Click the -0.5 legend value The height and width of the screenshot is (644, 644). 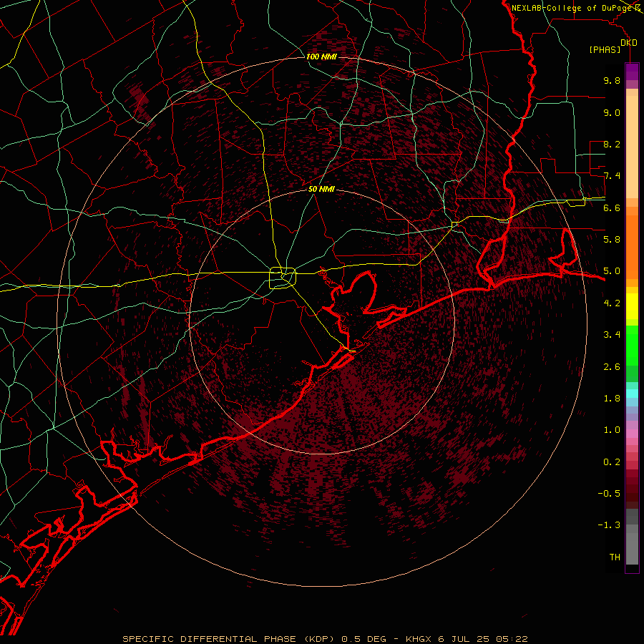point(609,494)
